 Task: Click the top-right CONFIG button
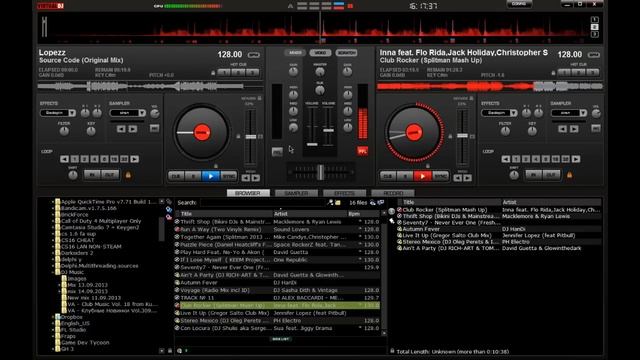click(519, 4)
